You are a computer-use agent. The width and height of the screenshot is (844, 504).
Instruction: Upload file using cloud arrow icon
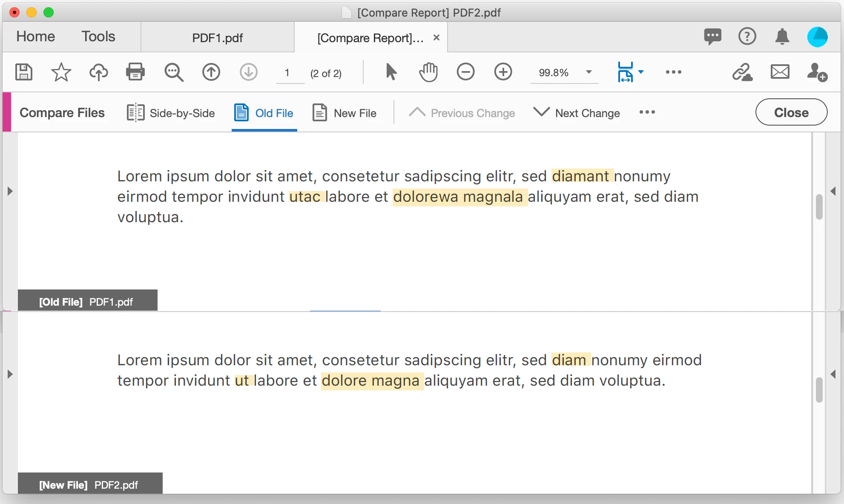[x=98, y=72]
